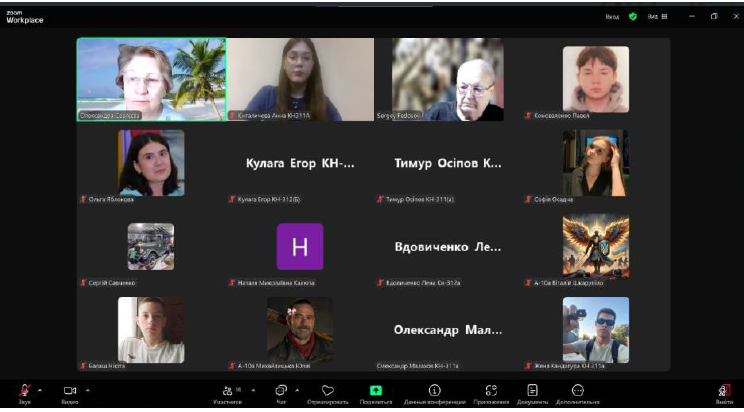Select the winged warrior avatar of Віталій
Image resolution: width=744 pixels, height=412 pixels.
click(596, 246)
